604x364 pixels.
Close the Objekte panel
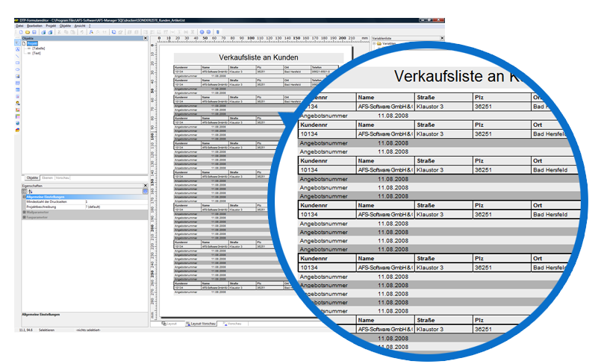click(146, 38)
